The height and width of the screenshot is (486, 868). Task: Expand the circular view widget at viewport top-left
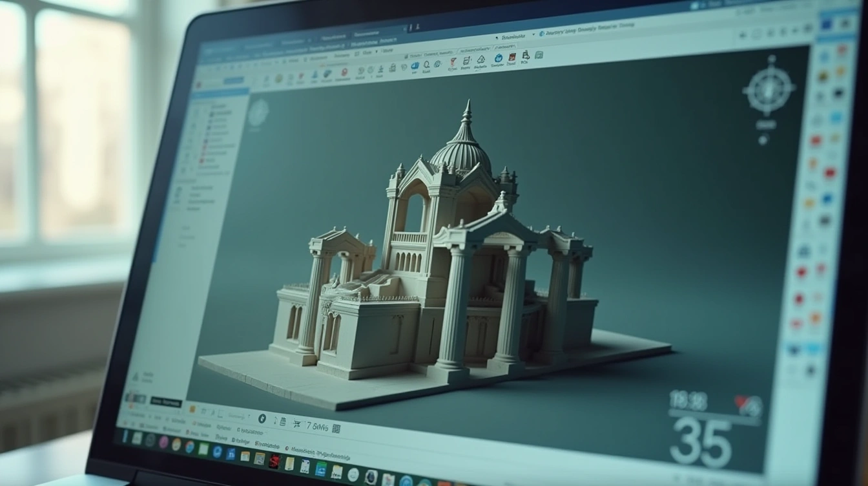click(x=258, y=112)
